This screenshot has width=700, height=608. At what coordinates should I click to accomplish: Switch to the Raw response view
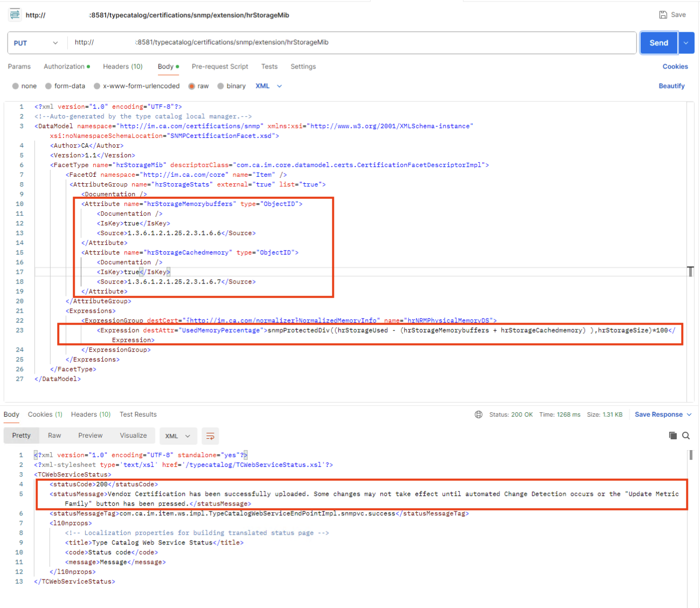(54, 436)
